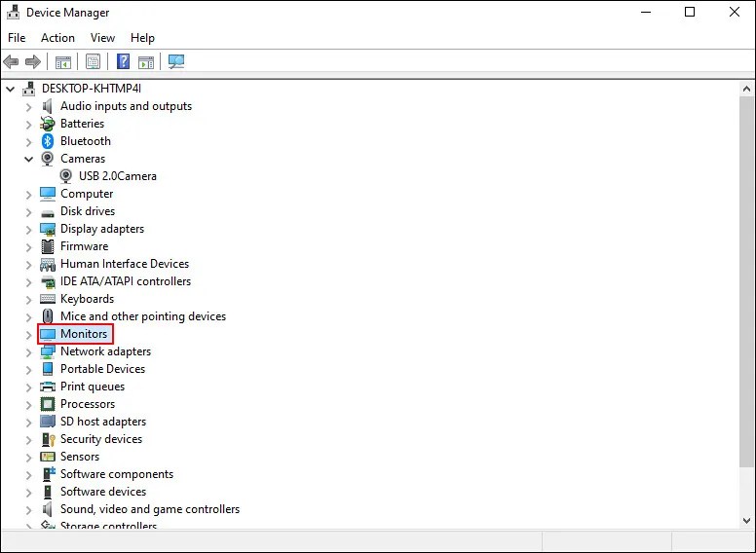Collapse the Cameras category
The width and height of the screenshot is (756, 553).
click(x=28, y=159)
